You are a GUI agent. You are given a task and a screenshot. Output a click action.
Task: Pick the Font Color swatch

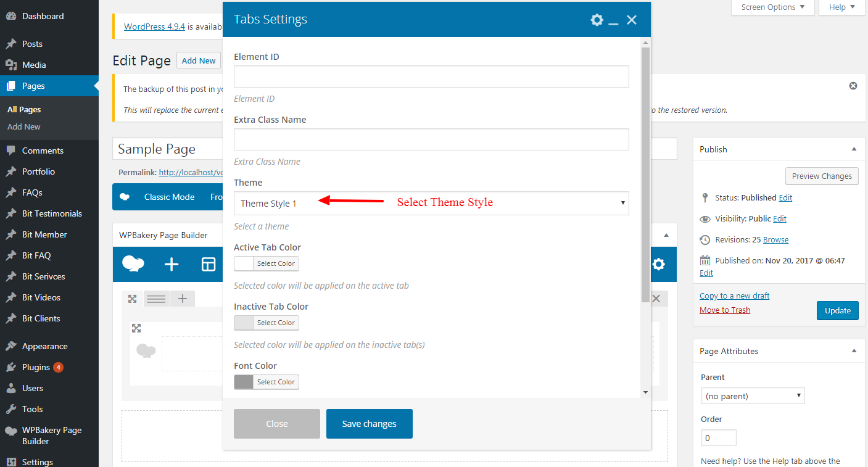pos(244,382)
